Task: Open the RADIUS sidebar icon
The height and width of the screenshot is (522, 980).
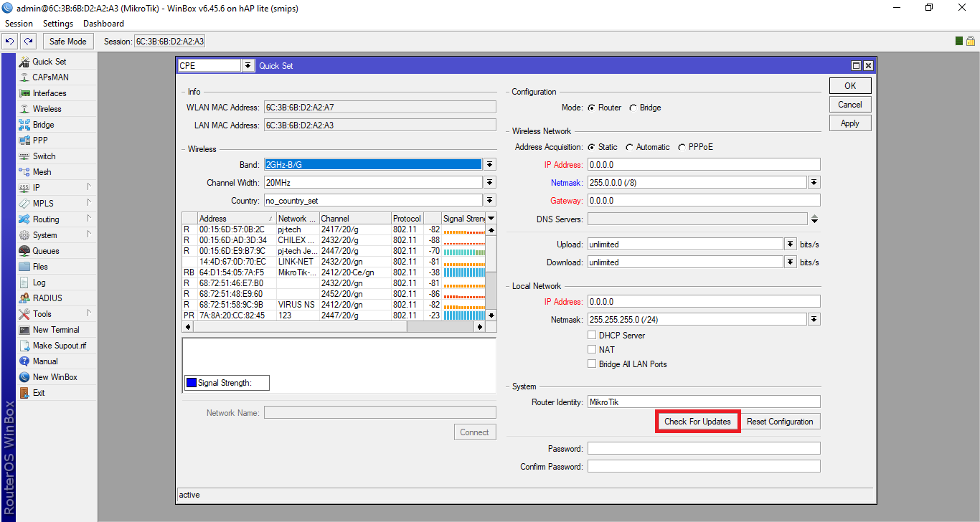Action: tap(25, 298)
